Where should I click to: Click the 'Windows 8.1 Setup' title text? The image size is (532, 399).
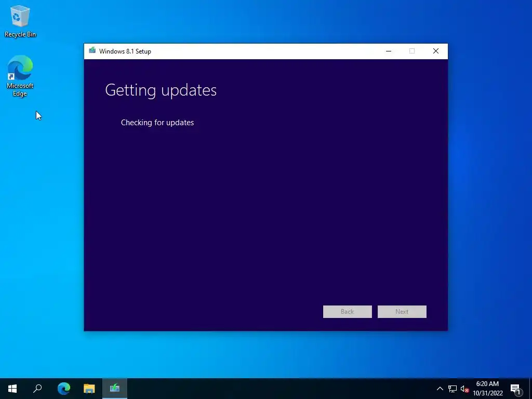(x=125, y=51)
